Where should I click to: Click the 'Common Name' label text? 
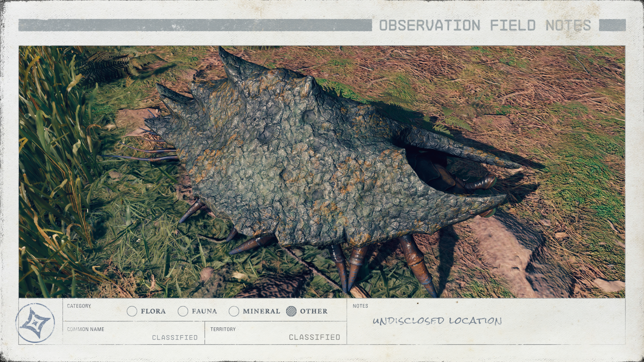click(x=86, y=329)
